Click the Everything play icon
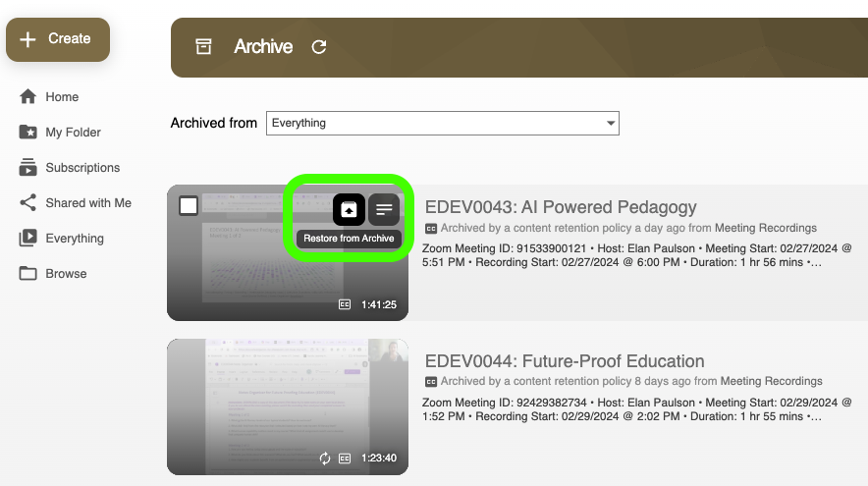The height and width of the screenshot is (486, 868). click(27, 238)
